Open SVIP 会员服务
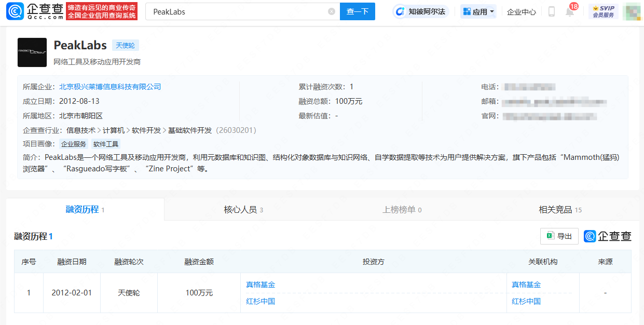644x325 pixels. [x=603, y=11]
